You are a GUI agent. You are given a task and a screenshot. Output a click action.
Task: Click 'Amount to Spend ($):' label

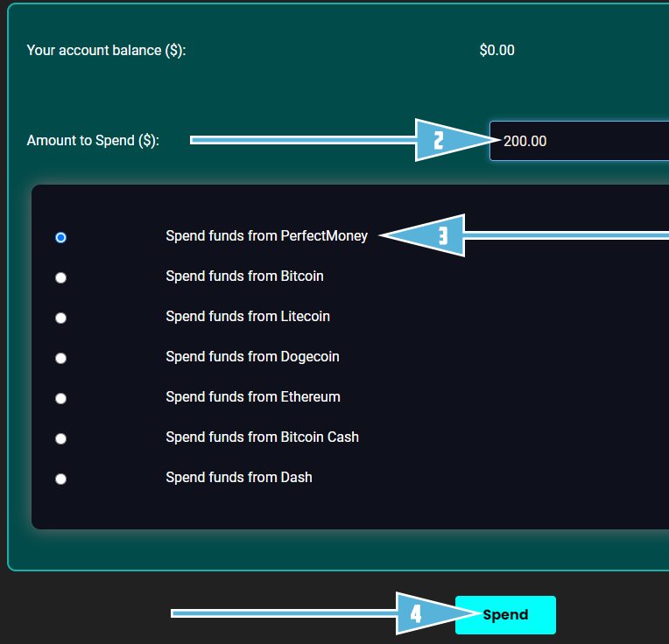click(93, 140)
